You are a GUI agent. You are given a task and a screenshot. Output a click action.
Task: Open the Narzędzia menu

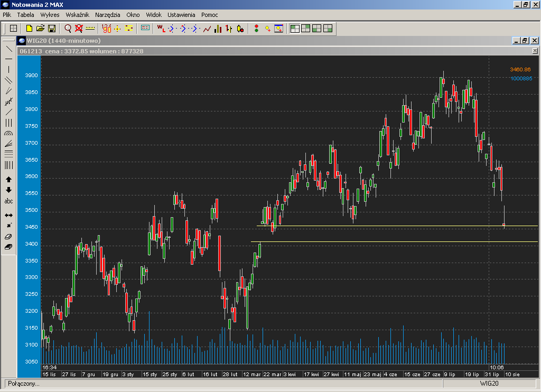tap(107, 15)
